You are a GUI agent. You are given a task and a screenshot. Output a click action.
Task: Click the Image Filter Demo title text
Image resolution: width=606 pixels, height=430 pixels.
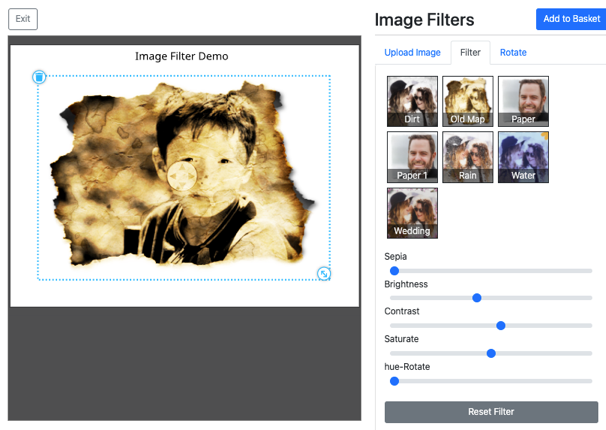[x=182, y=56]
